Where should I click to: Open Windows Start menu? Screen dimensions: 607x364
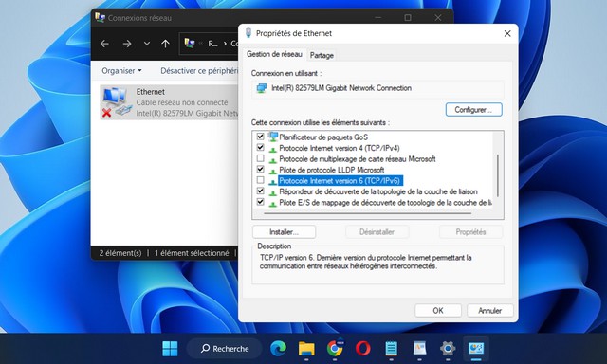170,349
